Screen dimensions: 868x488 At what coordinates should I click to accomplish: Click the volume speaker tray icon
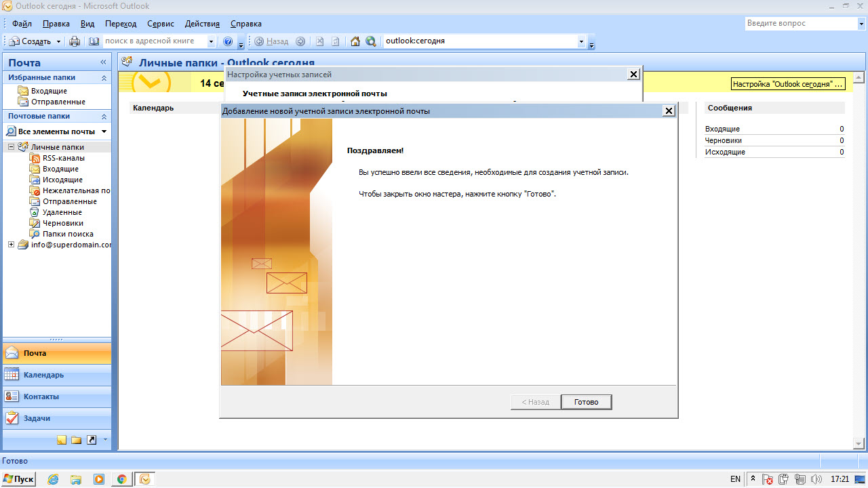point(816,479)
